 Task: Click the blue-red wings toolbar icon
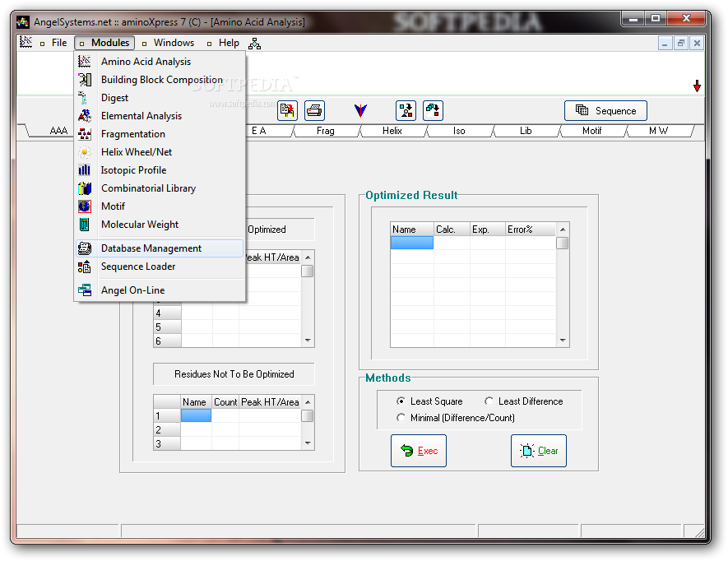coord(360,110)
